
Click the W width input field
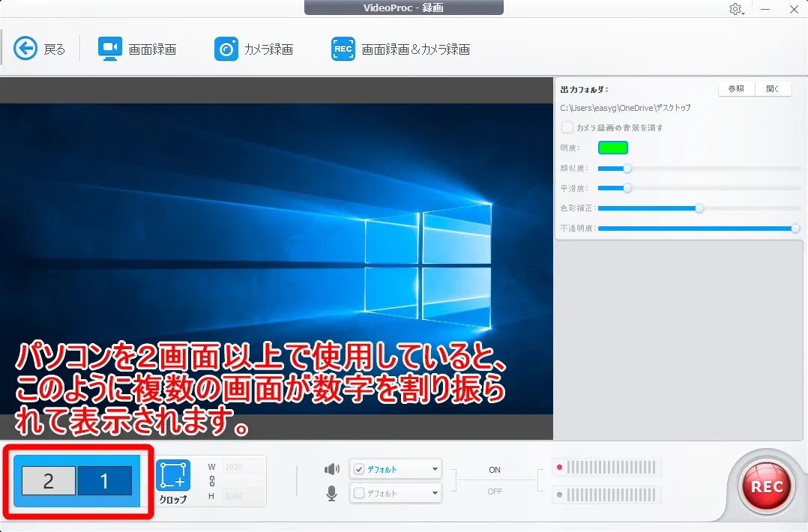[x=243, y=467]
